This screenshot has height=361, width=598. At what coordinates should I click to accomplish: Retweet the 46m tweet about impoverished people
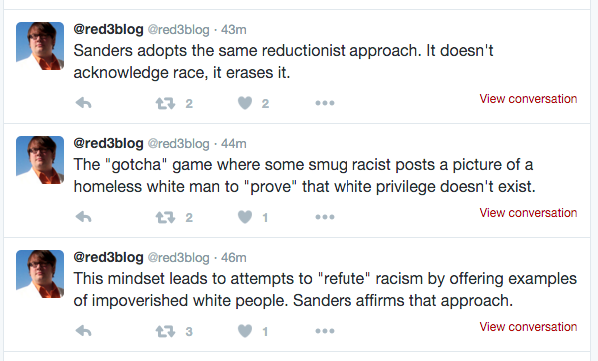coord(165,331)
